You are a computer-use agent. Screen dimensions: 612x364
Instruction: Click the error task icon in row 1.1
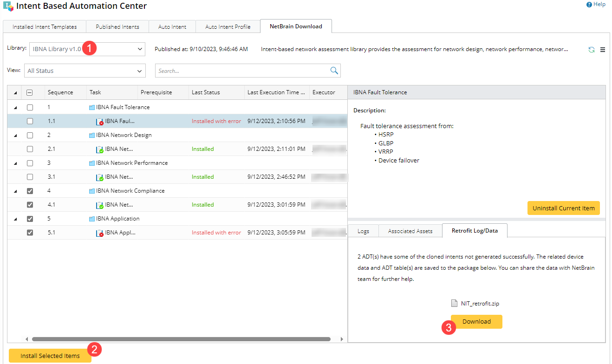point(100,122)
